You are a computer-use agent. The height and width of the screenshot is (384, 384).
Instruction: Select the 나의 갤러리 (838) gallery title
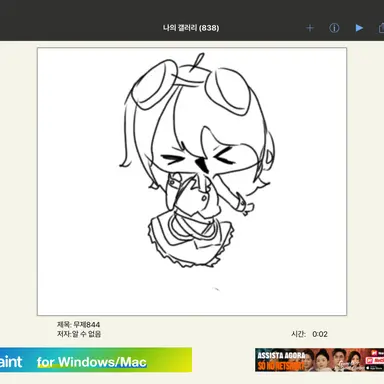pos(191,28)
